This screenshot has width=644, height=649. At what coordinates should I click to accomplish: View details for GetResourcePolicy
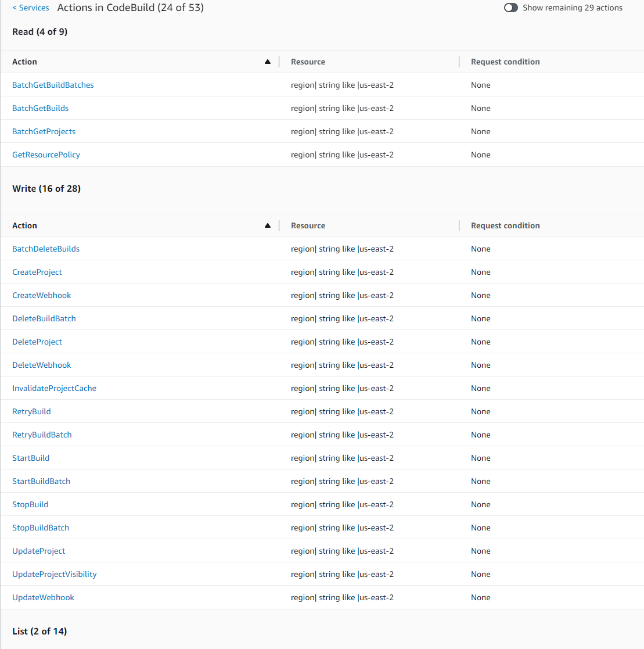[x=46, y=155]
